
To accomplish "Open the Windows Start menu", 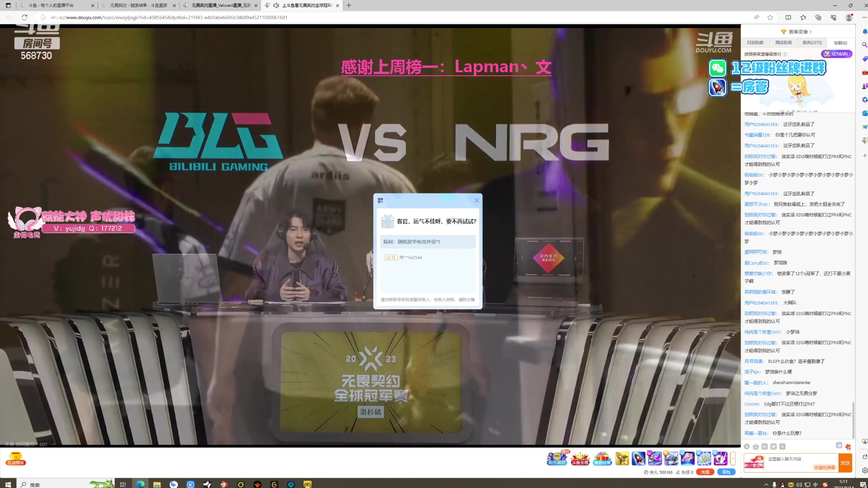I will pyautogui.click(x=8, y=484).
